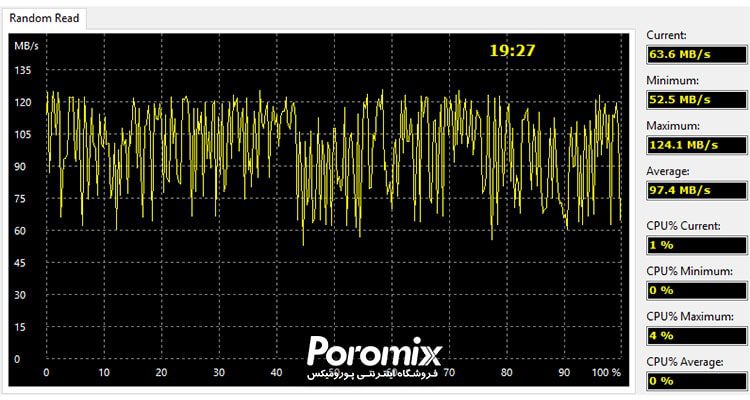Click the 45 y-axis label
Image resolution: width=750 pixels, height=400 pixels.
click(x=20, y=263)
